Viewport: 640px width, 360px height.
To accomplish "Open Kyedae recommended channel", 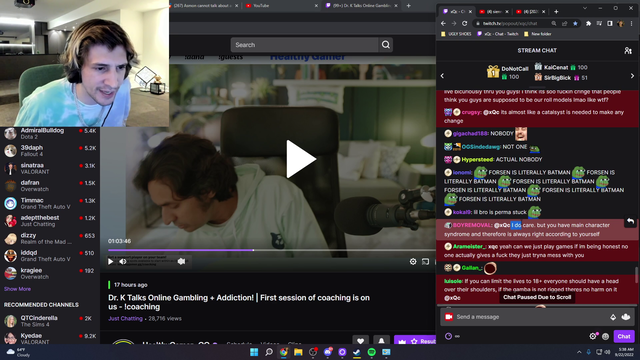I will [50, 338].
